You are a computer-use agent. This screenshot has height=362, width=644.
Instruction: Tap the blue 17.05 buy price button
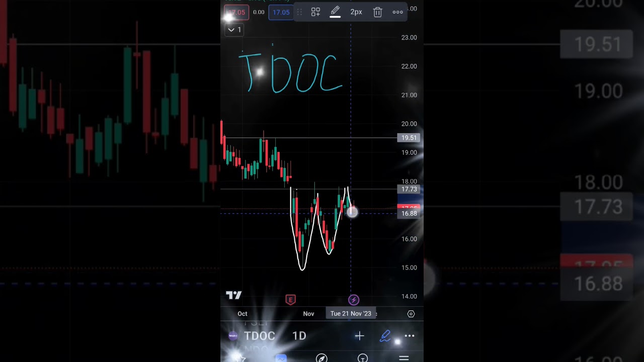(x=281, y=12)
